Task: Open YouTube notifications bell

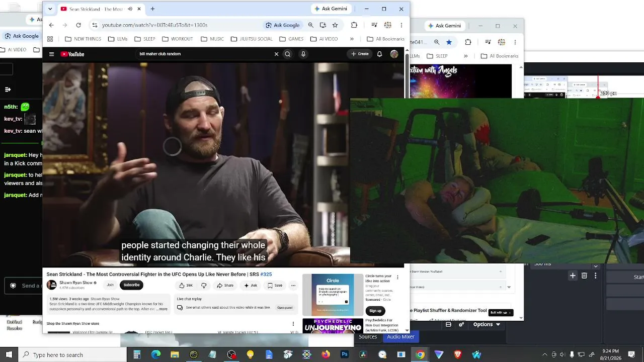Action: (379, 54)
